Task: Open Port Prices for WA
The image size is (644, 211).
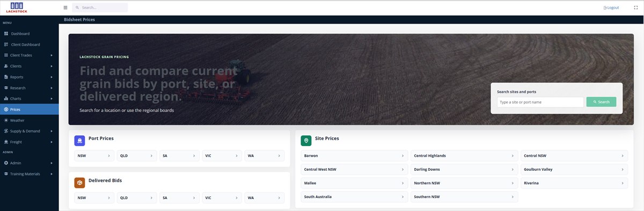Action: coord(265,156)
